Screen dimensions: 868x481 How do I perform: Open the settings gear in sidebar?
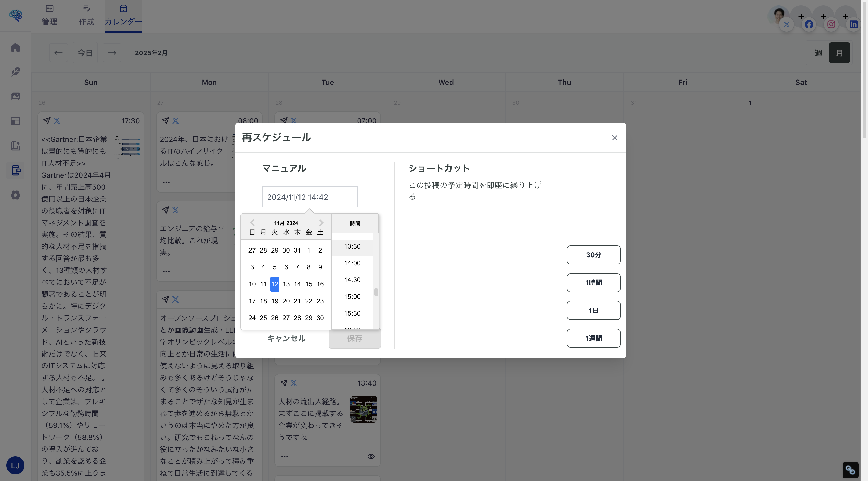point(15,195)
